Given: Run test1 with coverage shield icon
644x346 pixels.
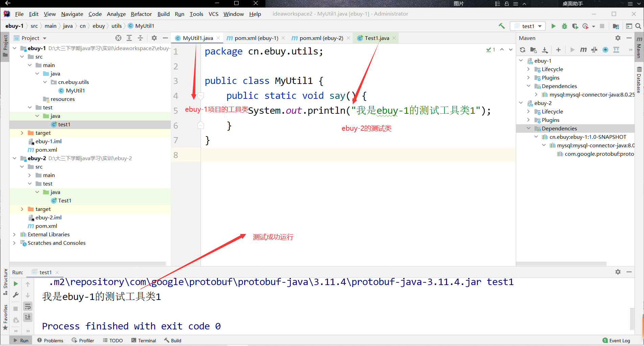Looking at the screenshot, I should coord(575,26).
